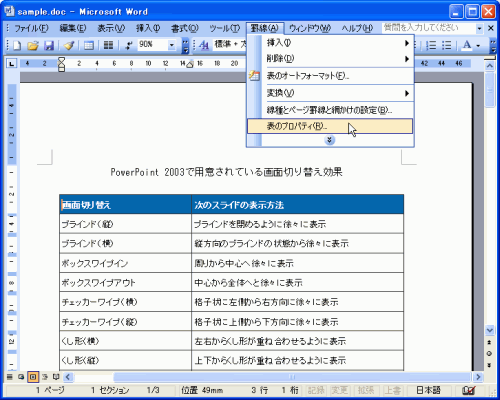Apply bulleted list formatting
Image resolution: width=500 pixels, height=400 pixels.
tap(447, 45)
